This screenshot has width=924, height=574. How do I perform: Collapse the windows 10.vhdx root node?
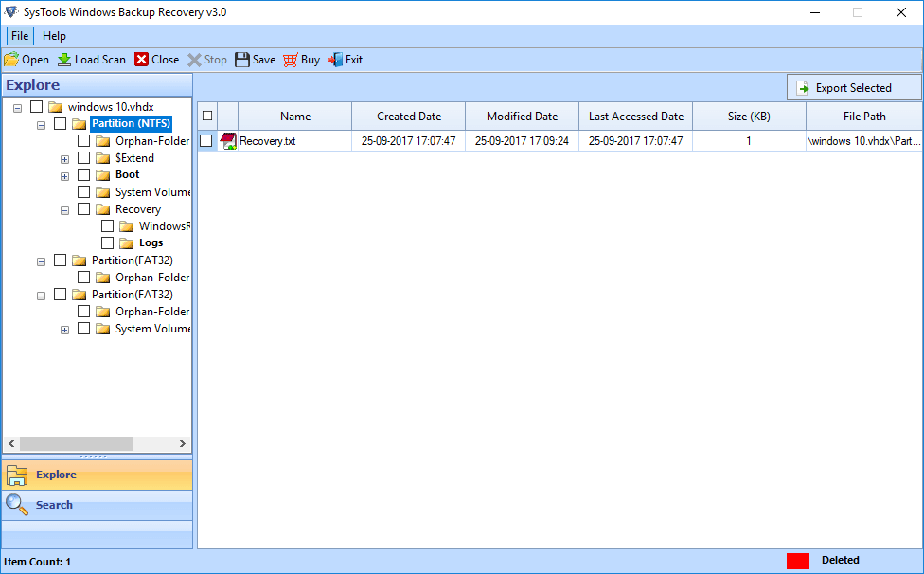tap(18, 108)
